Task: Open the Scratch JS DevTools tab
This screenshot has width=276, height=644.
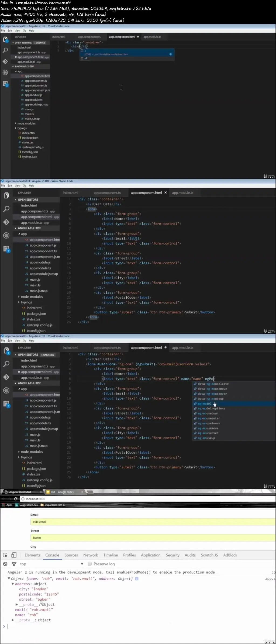Action: coord(209,555)
